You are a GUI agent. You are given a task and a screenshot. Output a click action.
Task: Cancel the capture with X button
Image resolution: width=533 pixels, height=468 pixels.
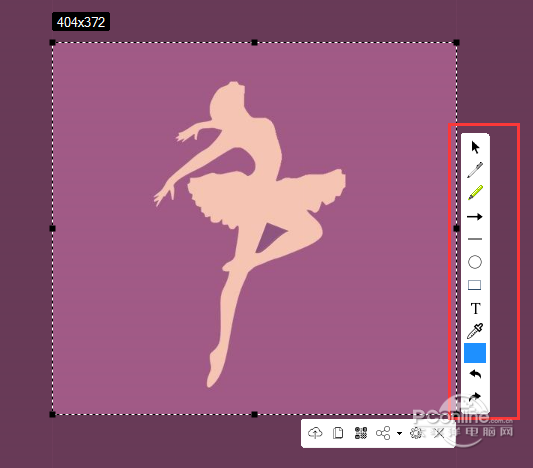click(439, 433)
